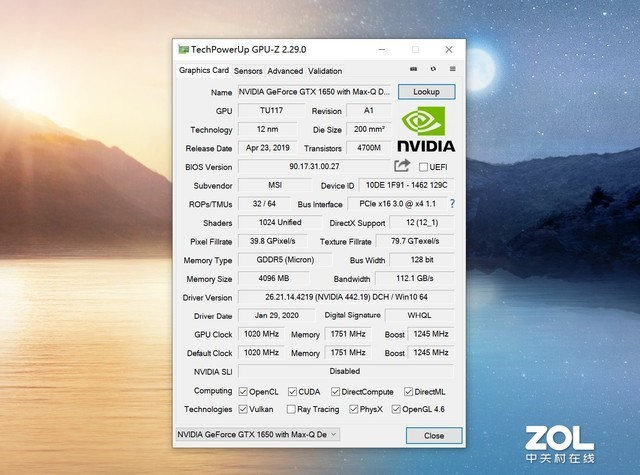640x475 pixels.
Task: Switch to the Sensors tab
Action: point(248,71)
